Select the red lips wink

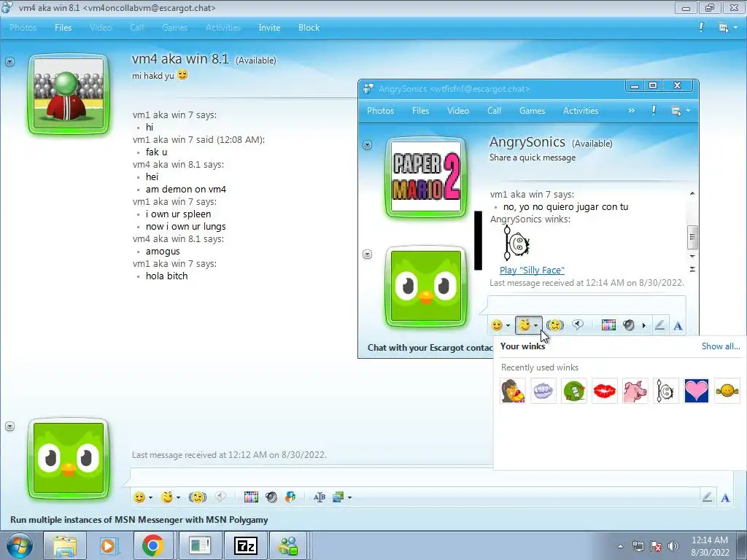[x=605, y=391]
